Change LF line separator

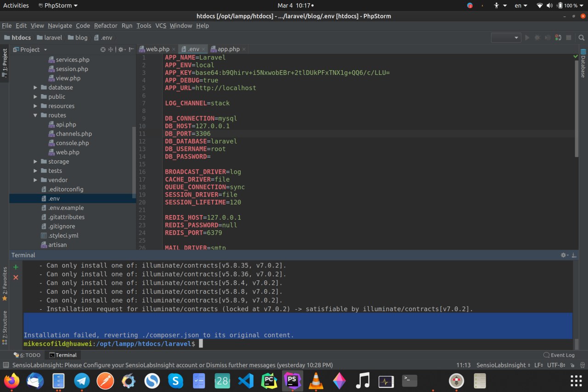click(539, 365)
